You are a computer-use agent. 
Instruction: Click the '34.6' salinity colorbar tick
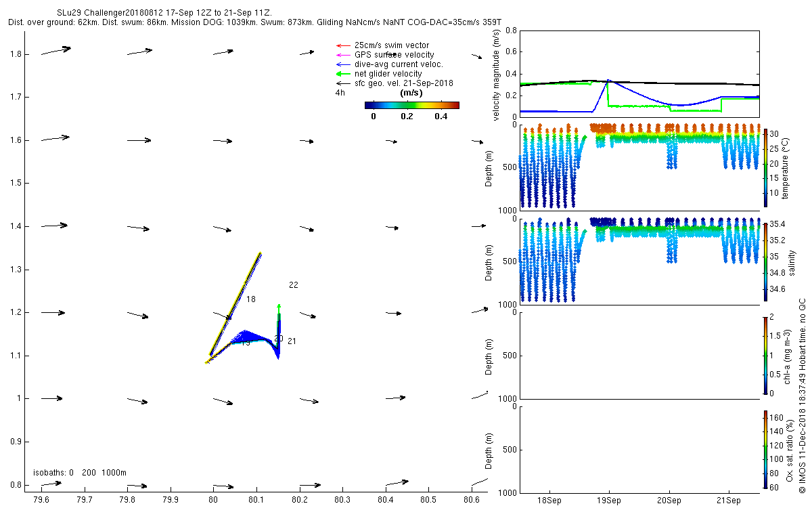777,289
